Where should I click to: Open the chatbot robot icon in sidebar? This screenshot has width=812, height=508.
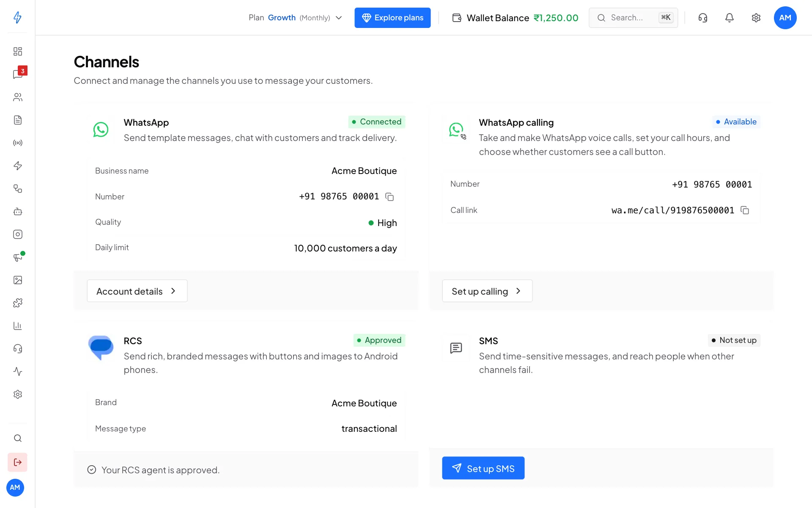pyautogui.click(x=17, y=211)
